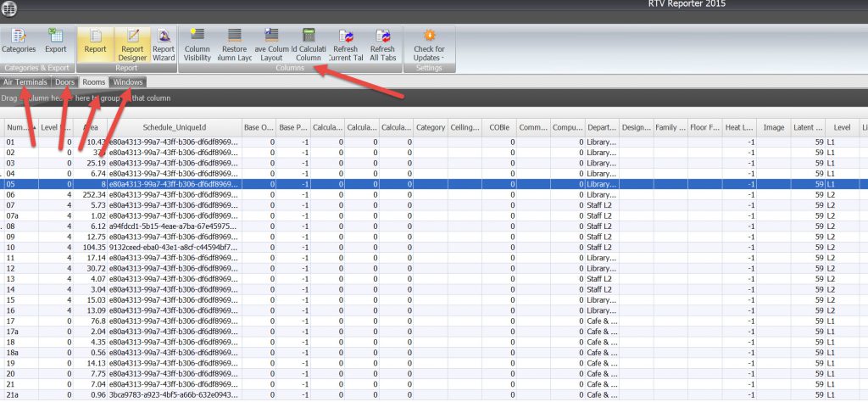
Task: Switch to the Air Terminals tab
Action: click(25, 82)
